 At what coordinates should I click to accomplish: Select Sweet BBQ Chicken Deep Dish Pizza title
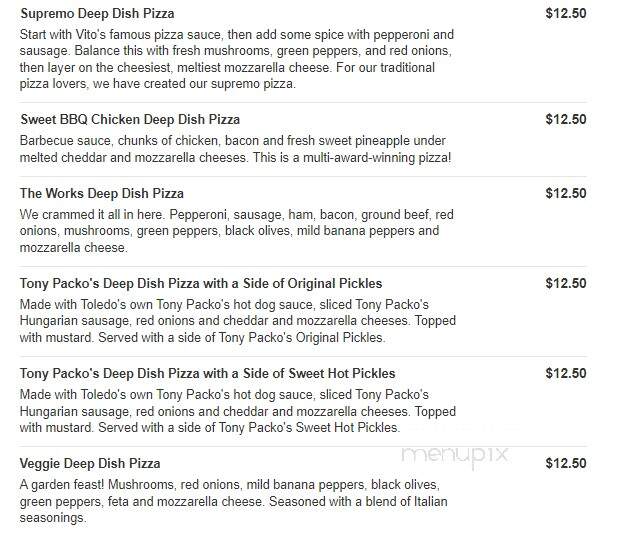coord(130,119)
